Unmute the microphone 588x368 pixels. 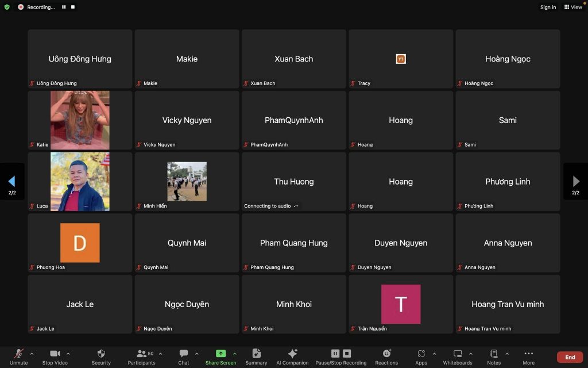pos(18,356)
